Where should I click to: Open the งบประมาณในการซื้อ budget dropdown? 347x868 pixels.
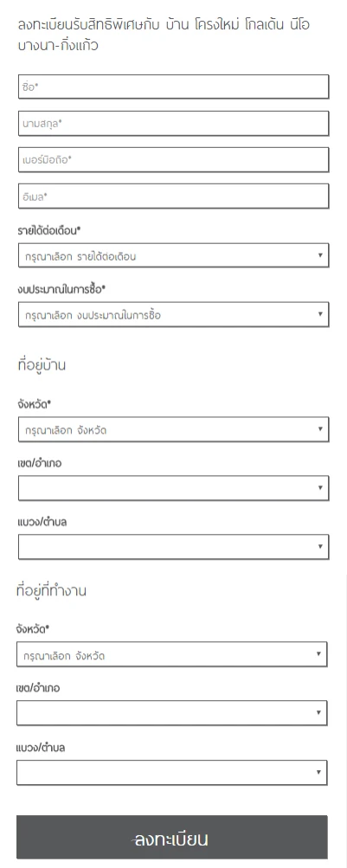click(173, 314)
